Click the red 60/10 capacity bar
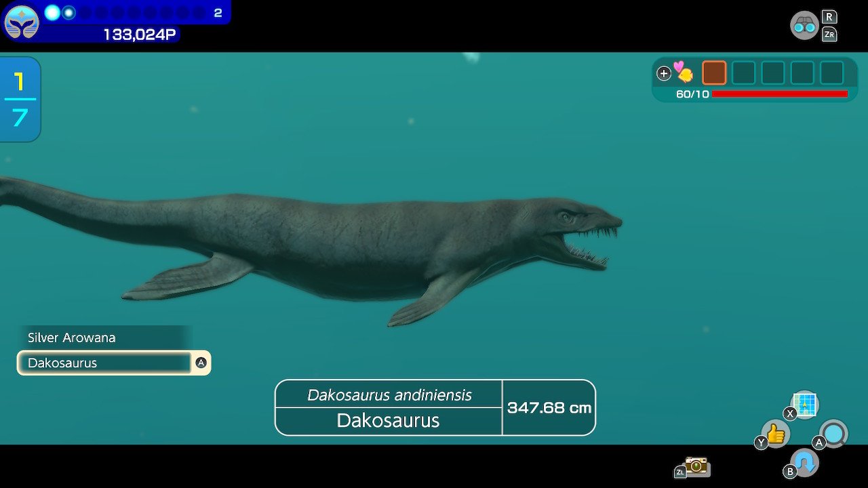 [780, 94]
